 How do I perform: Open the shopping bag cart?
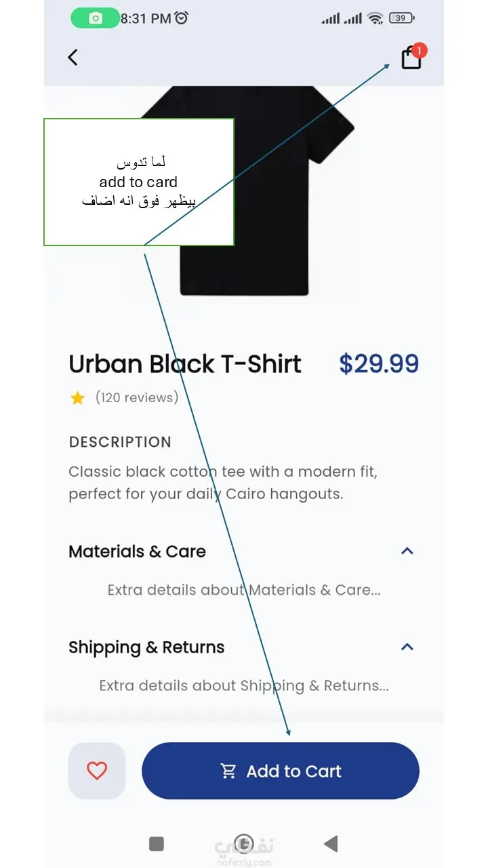coord(411,59)
